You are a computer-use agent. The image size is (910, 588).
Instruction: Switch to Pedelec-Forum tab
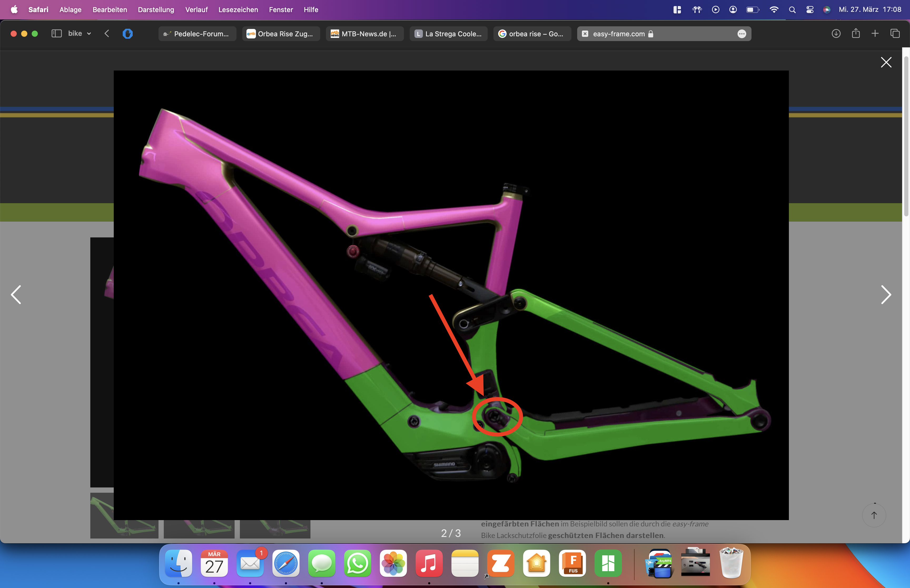tap(197, 34)
